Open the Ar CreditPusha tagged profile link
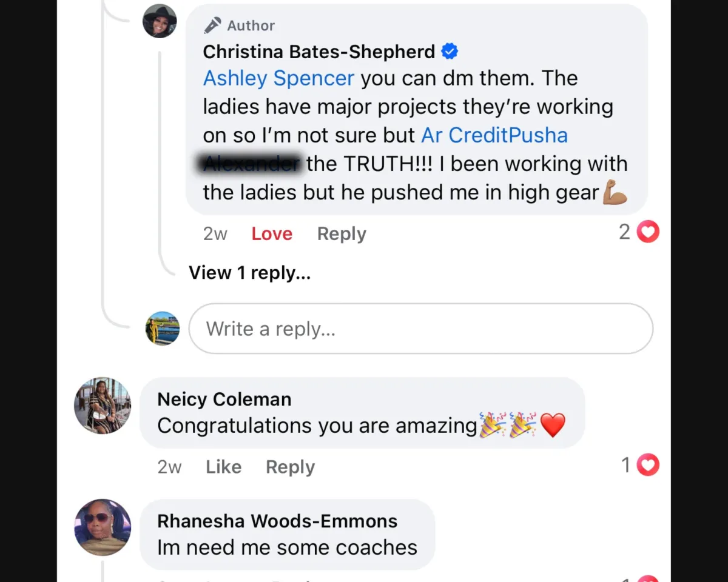Image resolution: width=728 pixels, height=582 pixels. coord(494,135)
